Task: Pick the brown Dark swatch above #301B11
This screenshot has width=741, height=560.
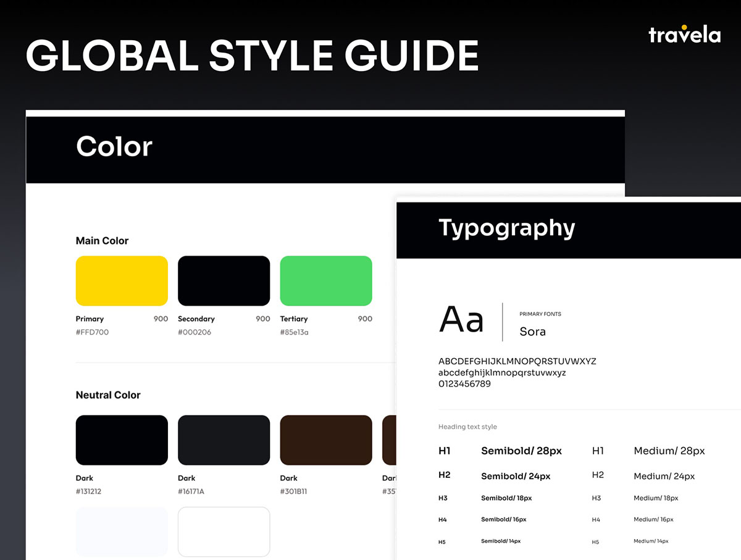Action: tap(326, 440)
